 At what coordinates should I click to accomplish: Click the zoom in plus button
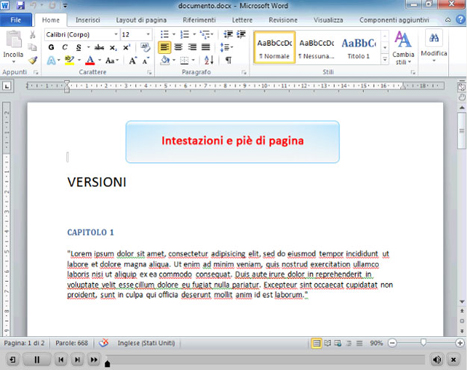[460, 343]
